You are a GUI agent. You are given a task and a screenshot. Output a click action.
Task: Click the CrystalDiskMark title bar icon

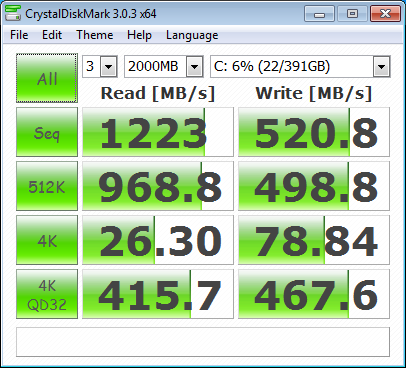click(x=13, y=13)
